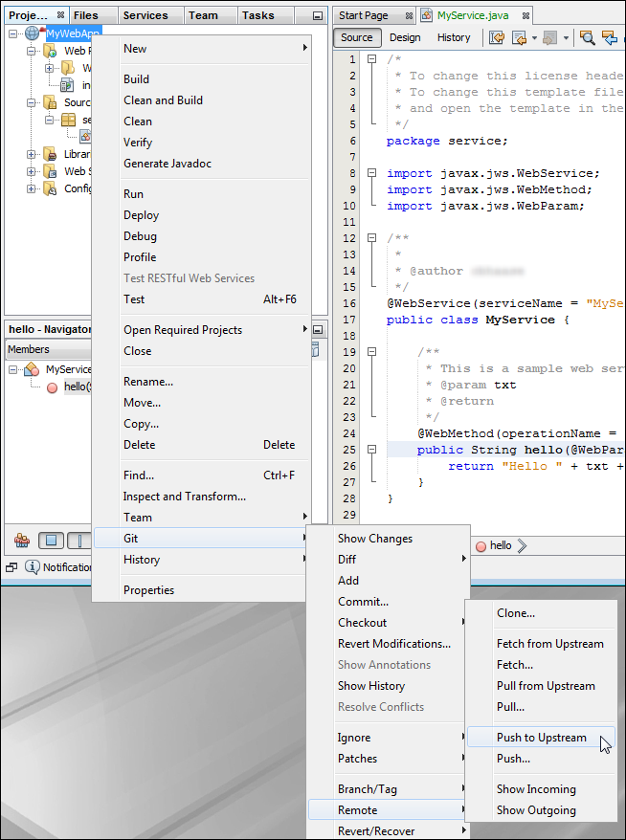626x840 pixels.
Task: Collapse the Web Pages tree node
Action: [x=31, y=52]
